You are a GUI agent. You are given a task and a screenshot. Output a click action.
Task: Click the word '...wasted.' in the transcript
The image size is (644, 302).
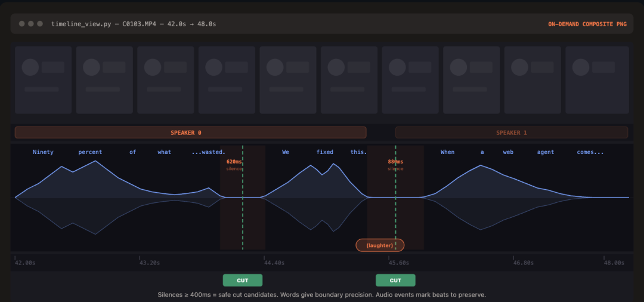tap(208, 152)
